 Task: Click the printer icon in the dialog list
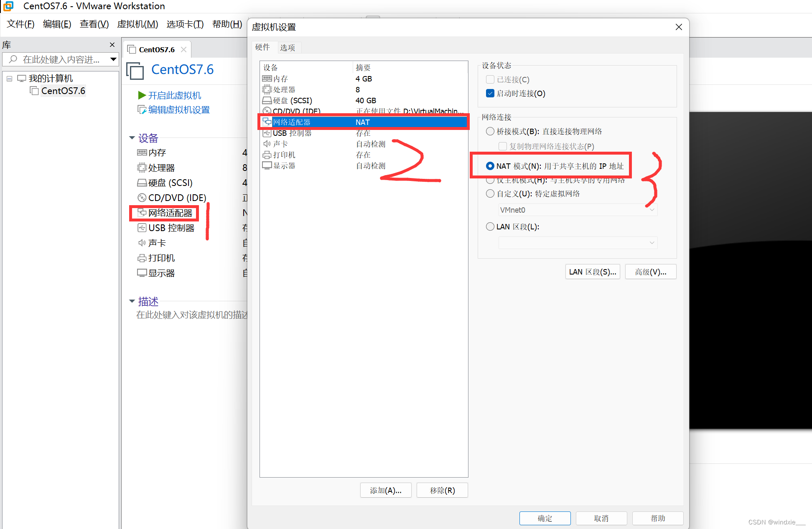click(267, 155)
